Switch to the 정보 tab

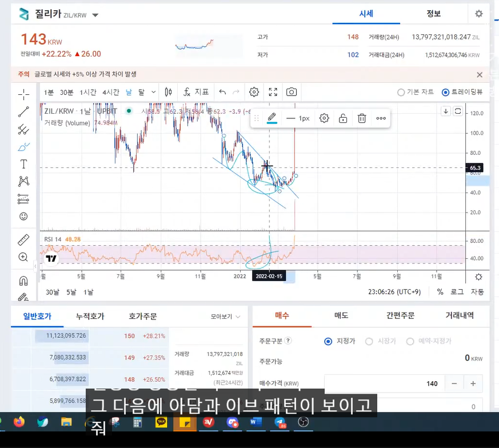[433, 14]
